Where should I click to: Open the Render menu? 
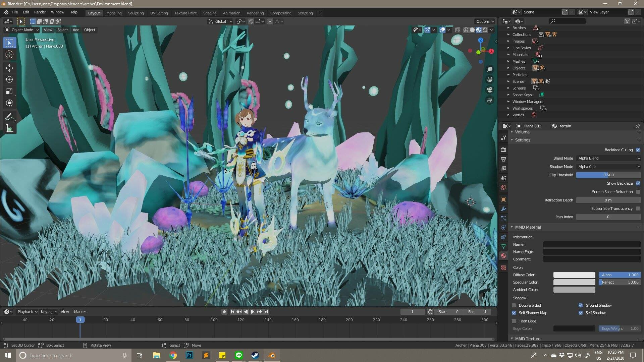click(x=40, y=12)
